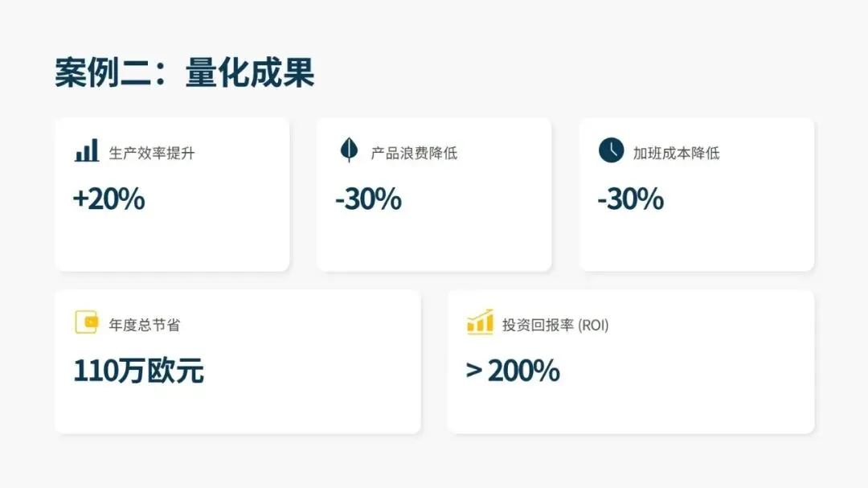
Task: Click the yellow wallet icon beside 年度总节省
Action: pos(86,322)
